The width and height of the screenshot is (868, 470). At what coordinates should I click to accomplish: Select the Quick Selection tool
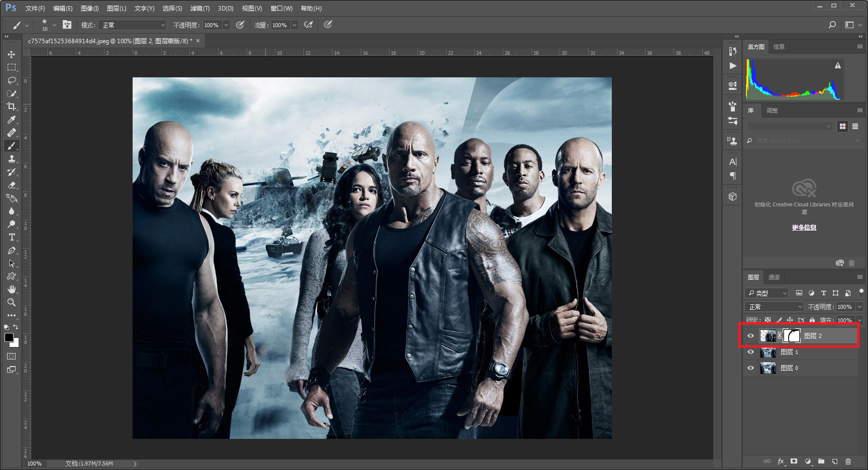tap(12, 93)
